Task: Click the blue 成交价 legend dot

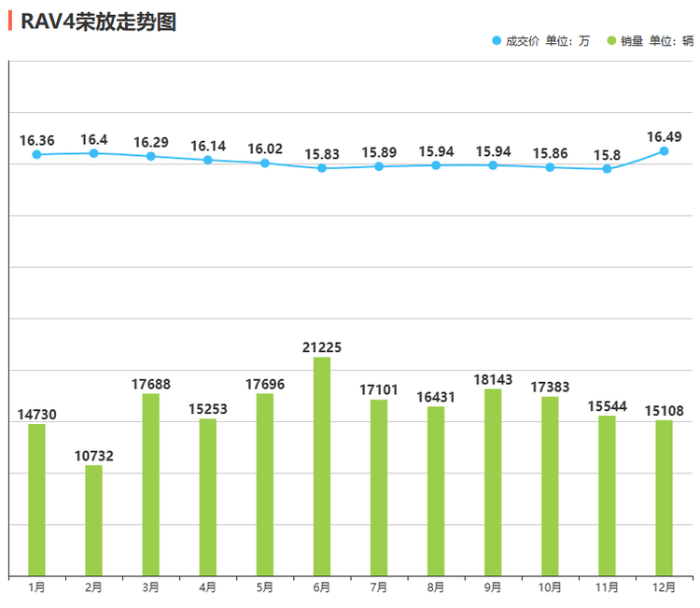Action: pos(497,41)
